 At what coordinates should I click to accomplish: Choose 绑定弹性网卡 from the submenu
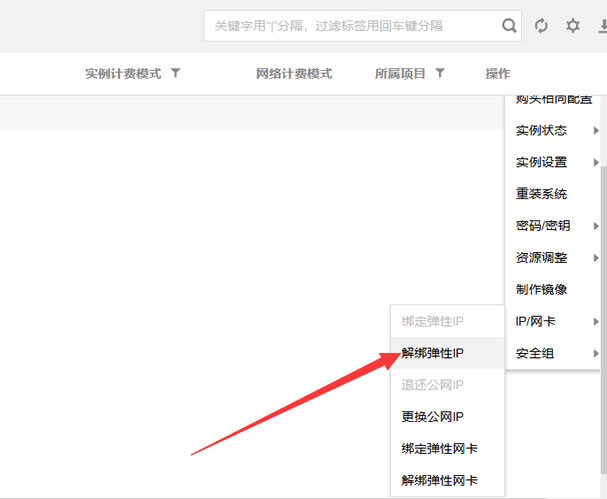point(447,449)
